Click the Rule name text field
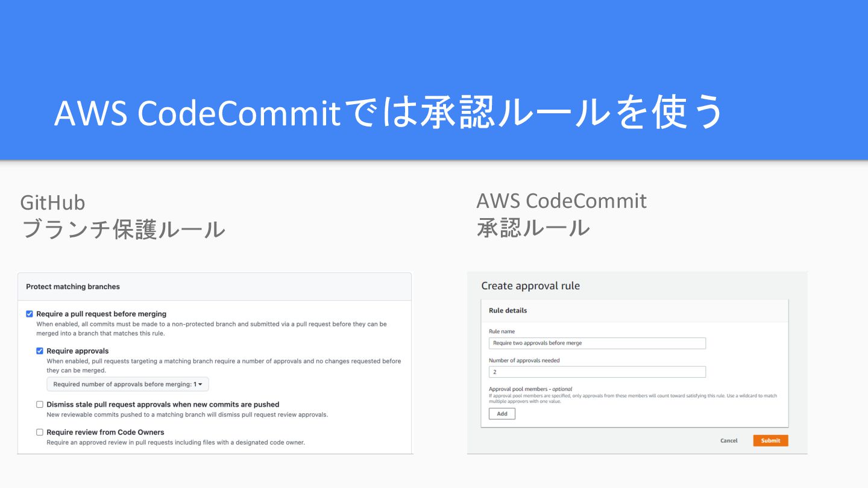This screenshot has height=488, width=868. point(597,343)
